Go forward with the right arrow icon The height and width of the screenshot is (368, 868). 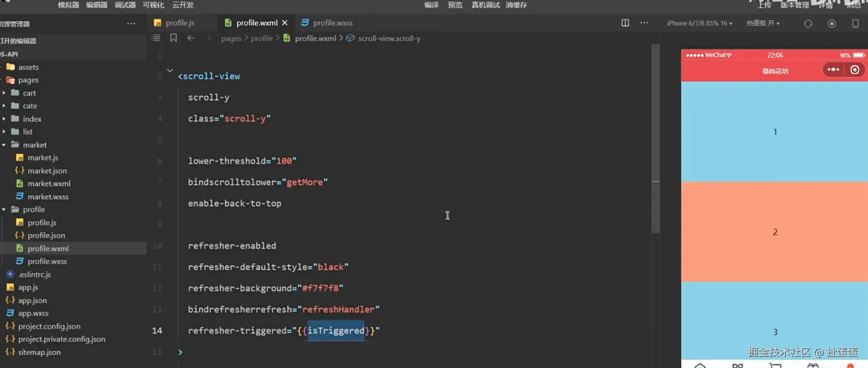tap(208, 38)
